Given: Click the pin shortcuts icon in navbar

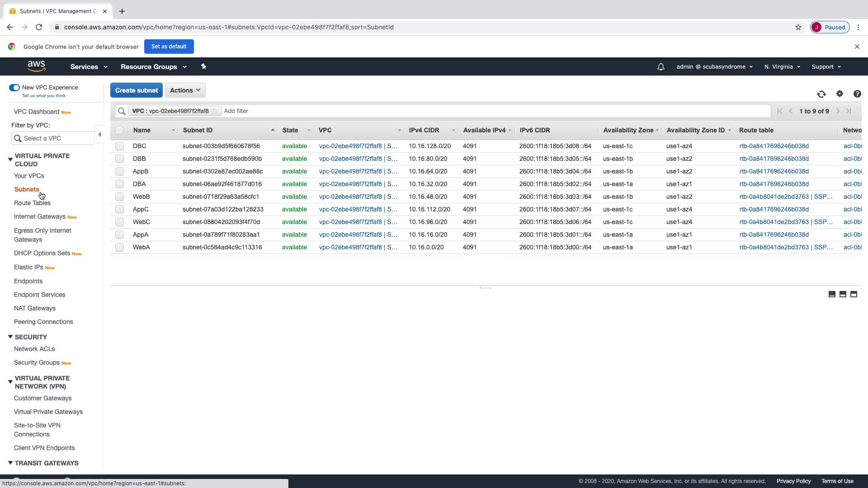Looking at the screenshot, I should coord(203,66).
